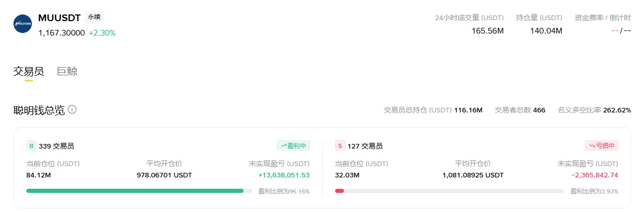
Task: Click the 名义多空比率 262.62% value
Action: 617,110
